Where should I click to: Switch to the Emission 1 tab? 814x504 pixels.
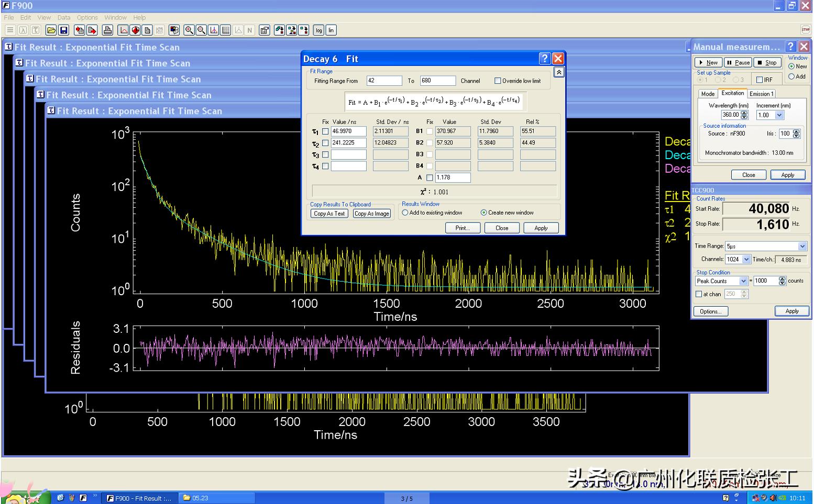coord(761,94)
